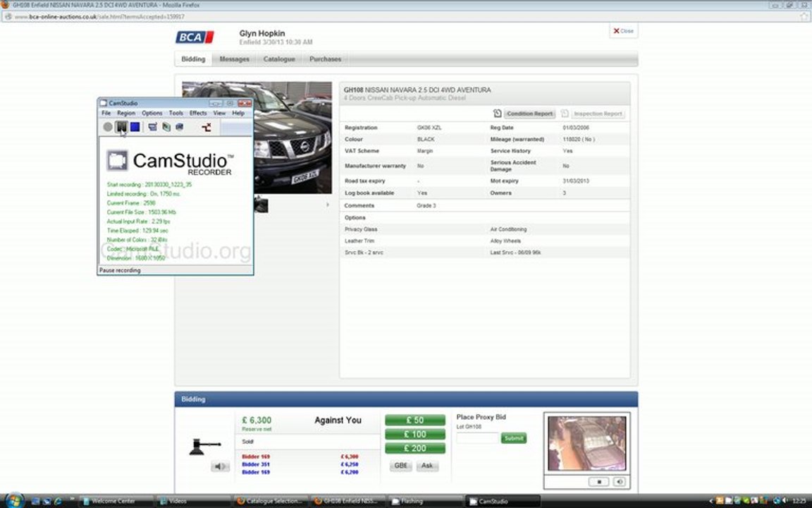Open the screen annotations icon in CamStudio
This screenshot has height=508, width=812.
click(x=152, y=126)
